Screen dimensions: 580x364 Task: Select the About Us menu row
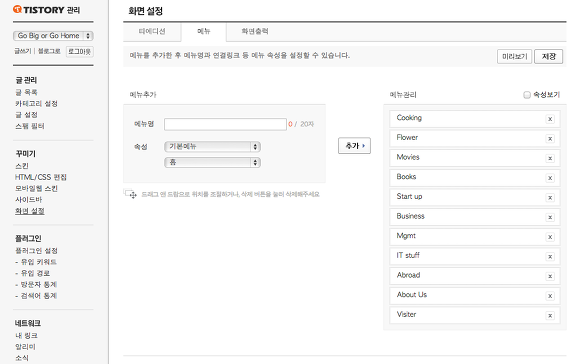(x=475, y=296)
